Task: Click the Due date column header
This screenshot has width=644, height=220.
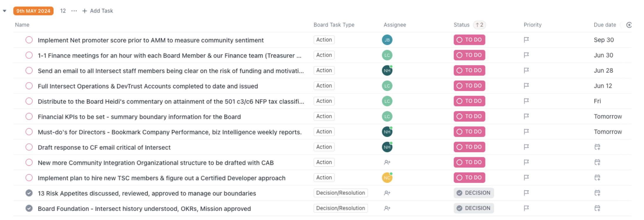Action: click(605, 25)
